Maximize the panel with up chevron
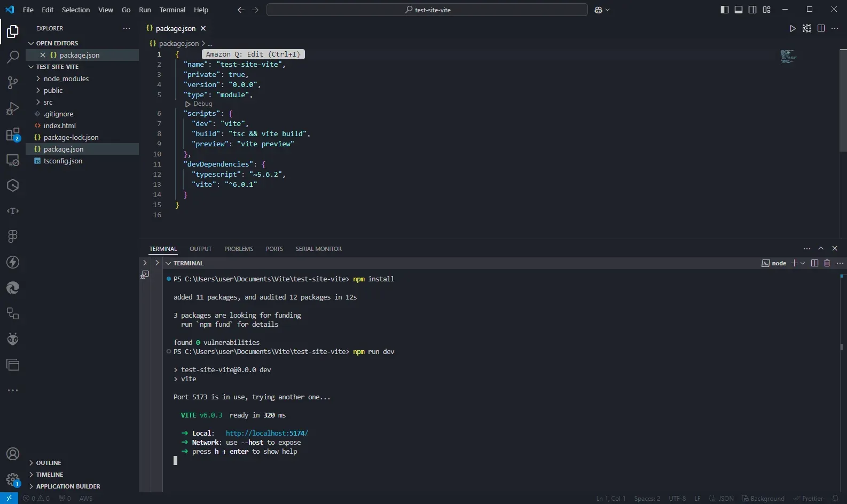The height and width of the screenshot is (504, 847). (x=821, y=248)
